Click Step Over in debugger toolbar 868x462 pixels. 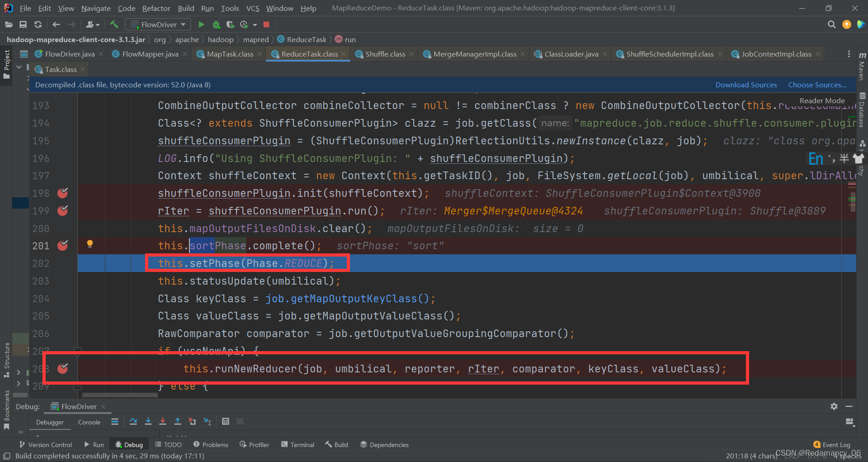click(133, 421)
